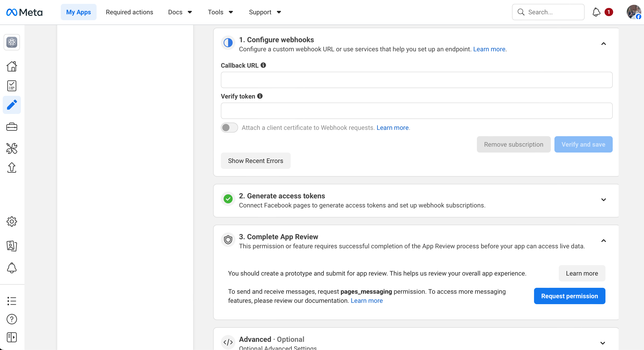Click Show Recent Errors button
Image resolution: width=644 pixels, height=350 pixels.
[256, 161]
